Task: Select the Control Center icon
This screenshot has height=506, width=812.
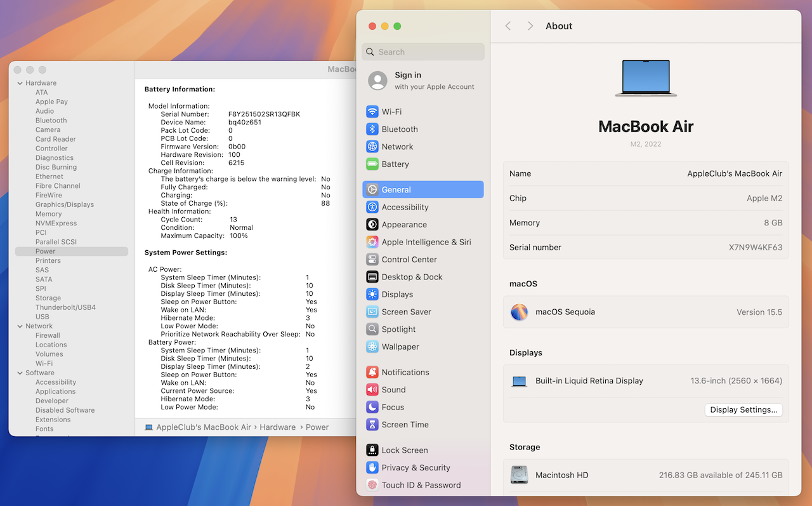Action: [372, 259]
